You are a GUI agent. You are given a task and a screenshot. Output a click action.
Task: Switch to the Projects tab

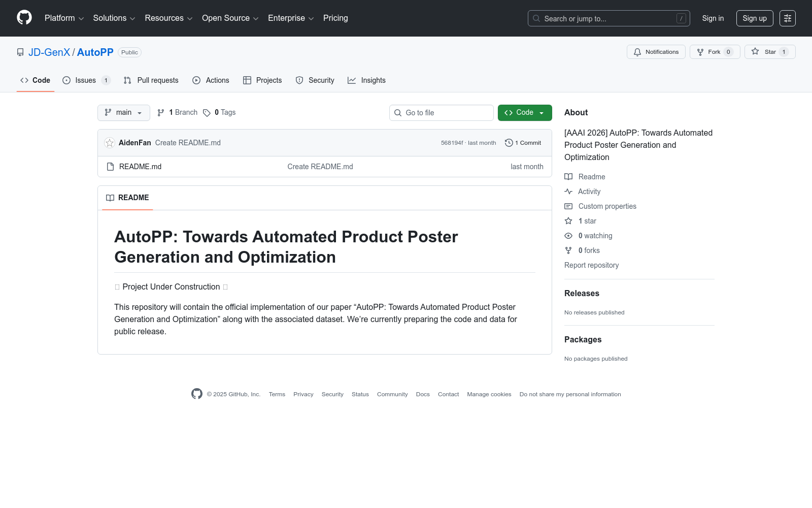point(262,80)
